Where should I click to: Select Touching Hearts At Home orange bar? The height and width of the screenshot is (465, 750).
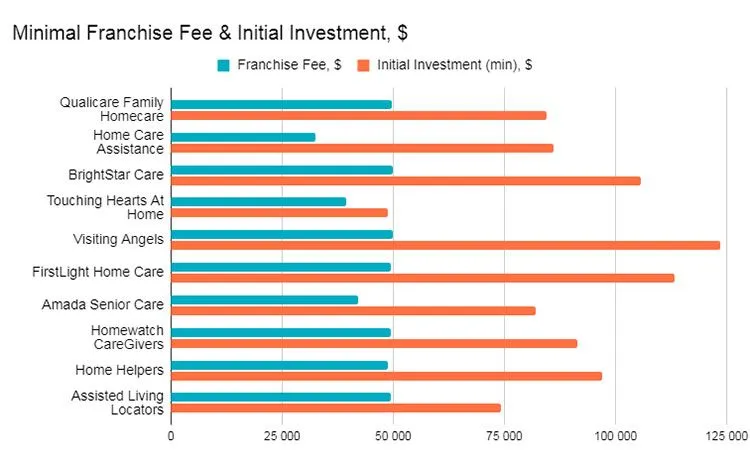click(279, 213)
